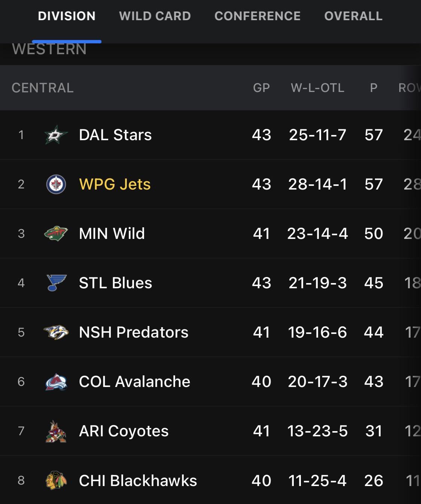Open the Overall standings tab
The height and width of the screenshot is (504, 421).
click(353, 16)
